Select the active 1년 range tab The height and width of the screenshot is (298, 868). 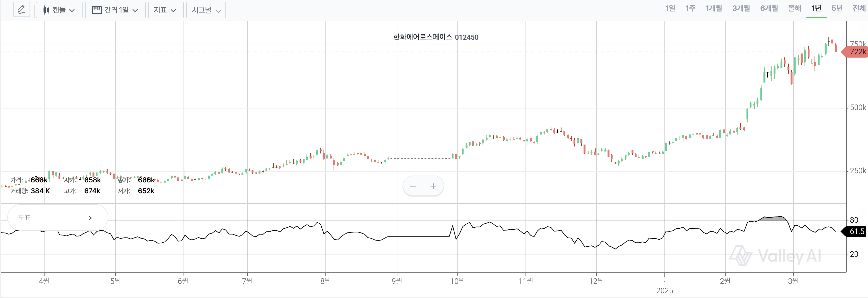point(816,8)
